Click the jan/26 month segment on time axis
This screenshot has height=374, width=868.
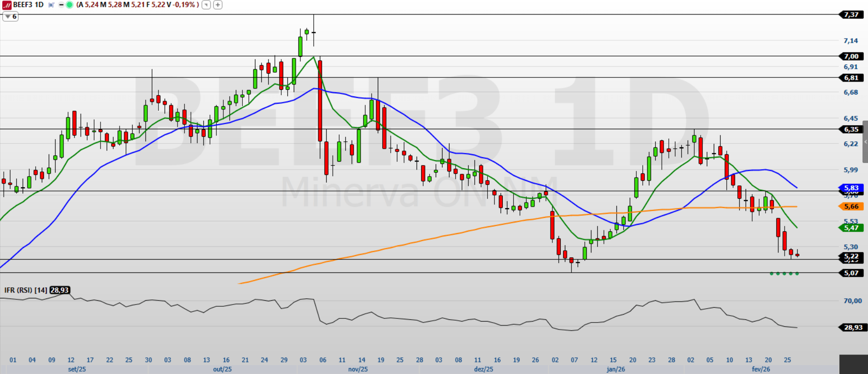coord(615,369)
